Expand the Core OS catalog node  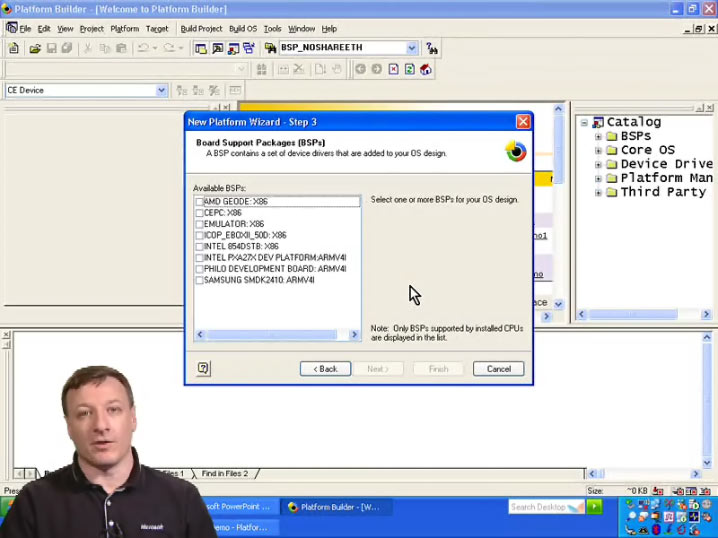pyautogui.click(x=598, y=150)
